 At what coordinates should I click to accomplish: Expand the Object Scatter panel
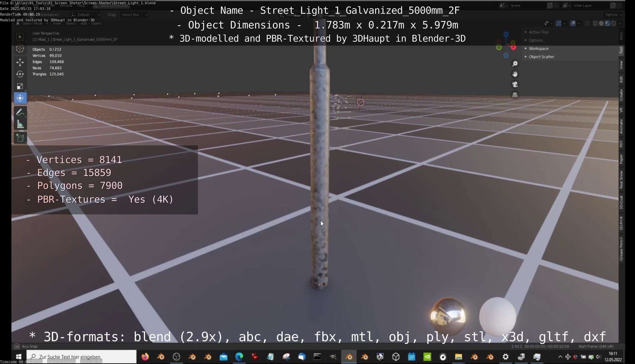coord(542,57)
